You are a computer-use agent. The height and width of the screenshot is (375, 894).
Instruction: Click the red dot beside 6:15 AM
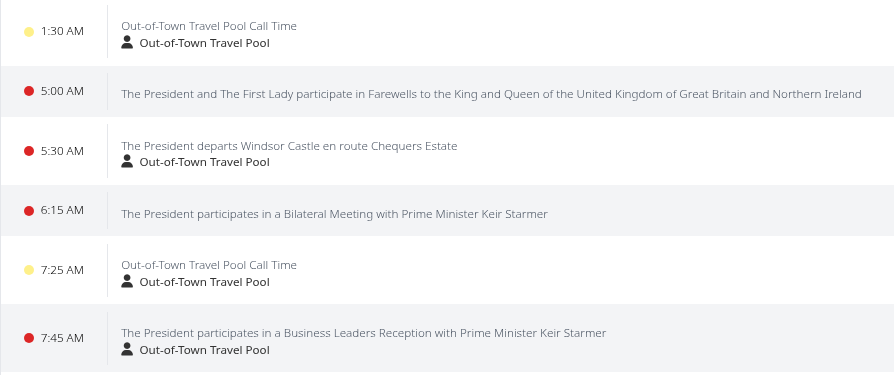[29, 211]
